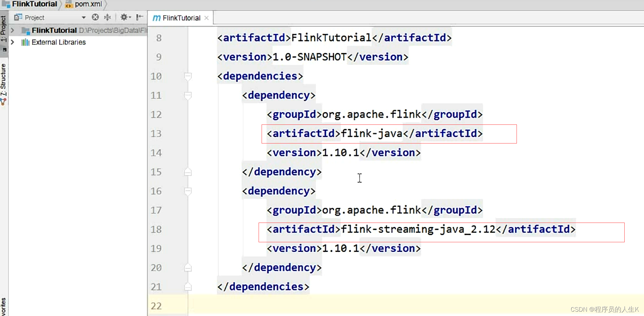Collapse the dependencies block at line 10

coord(188,76)
